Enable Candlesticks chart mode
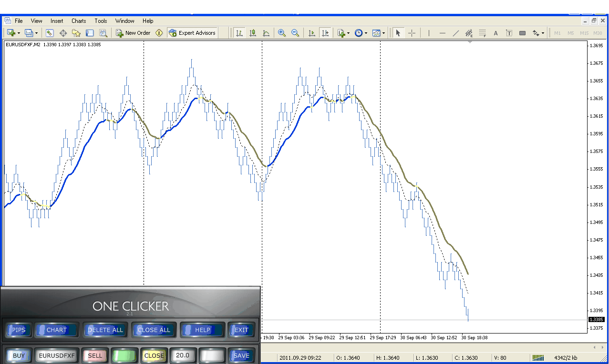Viewport: 609px width, 364px height. click(253, 33)
